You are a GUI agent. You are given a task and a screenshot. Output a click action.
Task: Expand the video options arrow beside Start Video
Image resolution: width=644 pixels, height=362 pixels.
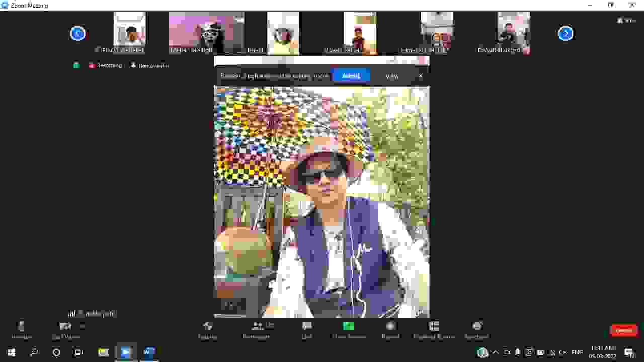pos(83,326)
